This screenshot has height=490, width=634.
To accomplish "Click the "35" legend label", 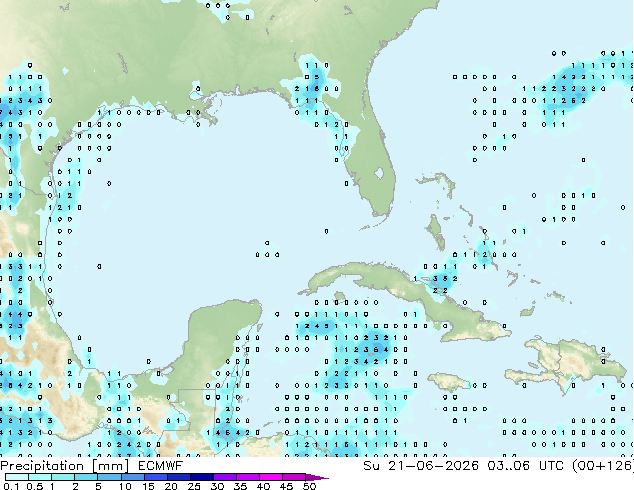I will [240, 486].
